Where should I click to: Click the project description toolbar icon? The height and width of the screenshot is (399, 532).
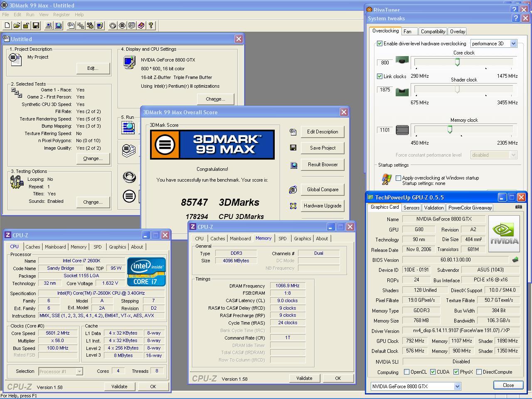pos(71,25)
